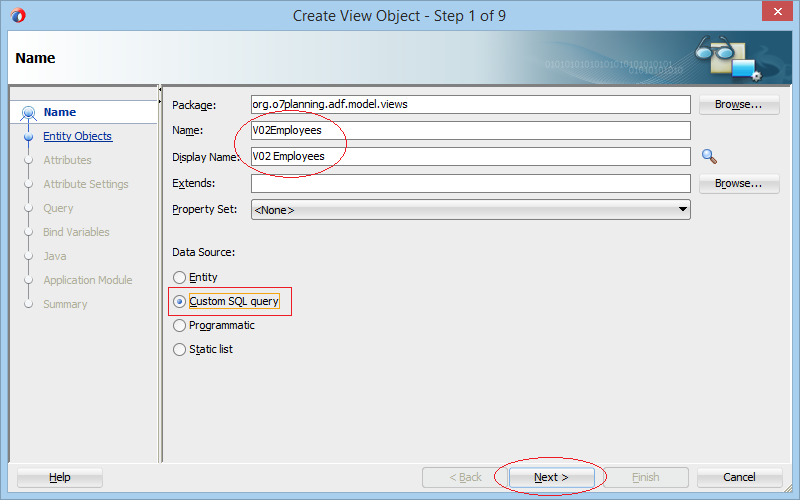
Task: Click the disabled < Back button
Action: click(465, 478)
